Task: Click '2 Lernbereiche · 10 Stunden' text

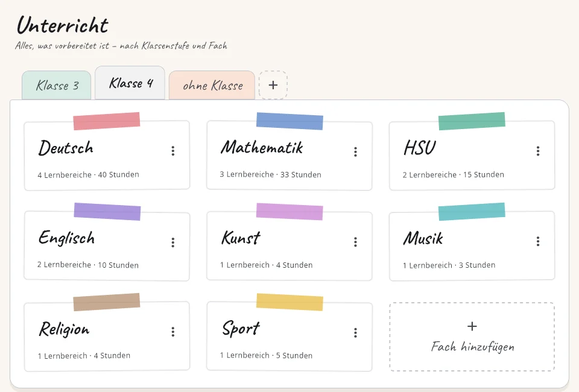Action: click(x=88, y=265)
